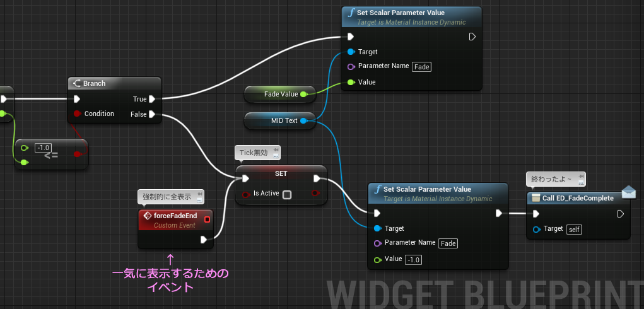Click the event dispatcher icon beside Call ED_FadeComplete title

pyautogui.click(x=536, y=198)
